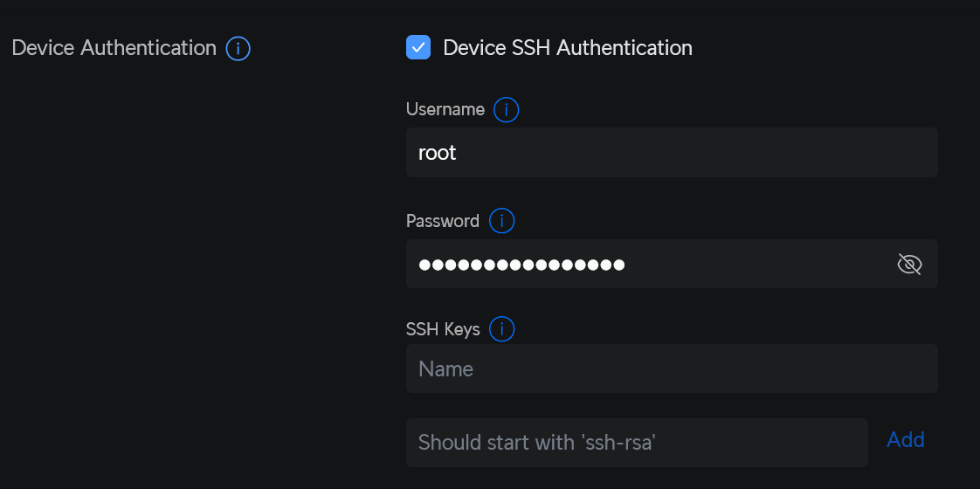Reveal the password using the crossed-eye icon
This screenshot has height=489, width=980.
pyautogui.click(x=909, y=264)
